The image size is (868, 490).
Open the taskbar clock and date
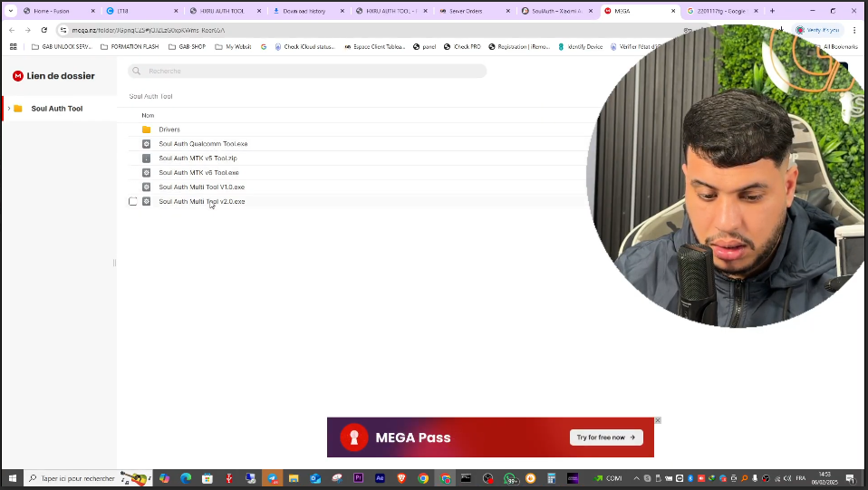pyautogui.click(x=825, y=478)
